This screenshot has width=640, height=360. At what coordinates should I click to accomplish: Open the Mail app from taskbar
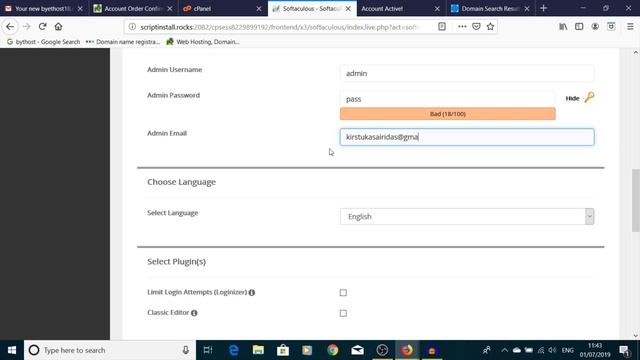(x=358, y=350)
